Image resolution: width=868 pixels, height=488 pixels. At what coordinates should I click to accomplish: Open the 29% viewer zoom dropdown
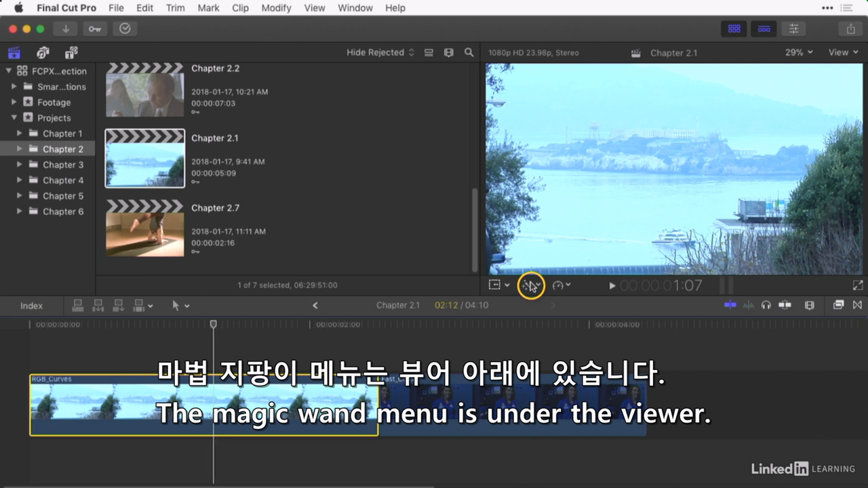point(799,52)
